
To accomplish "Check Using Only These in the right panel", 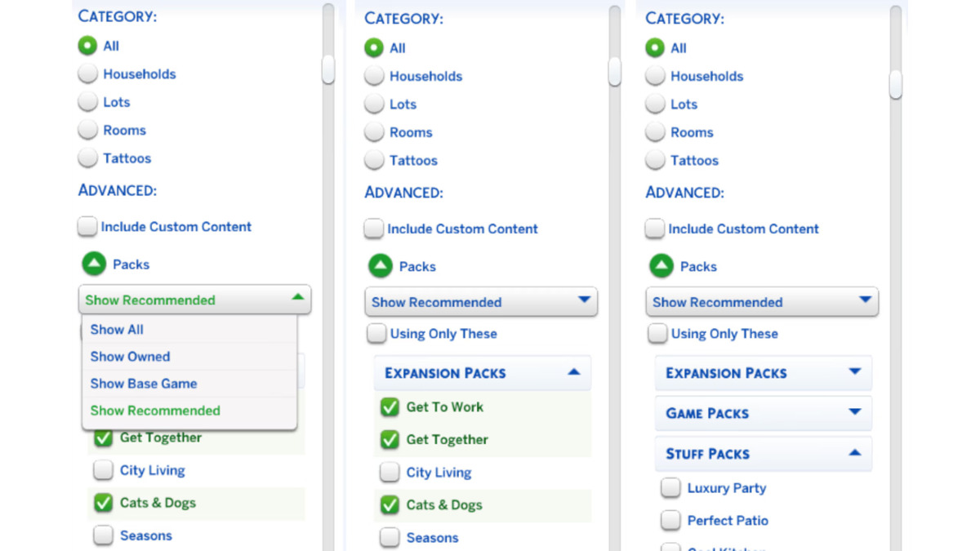I will (x=657, y=334).
